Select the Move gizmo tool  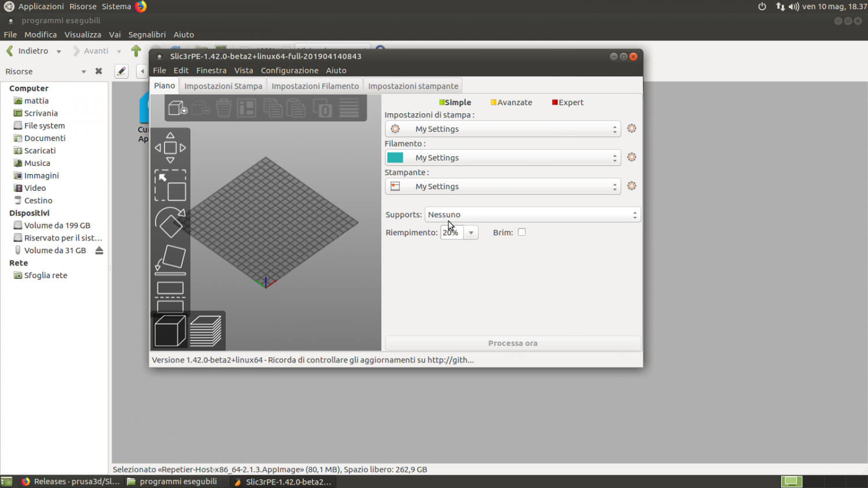(170, 148)
